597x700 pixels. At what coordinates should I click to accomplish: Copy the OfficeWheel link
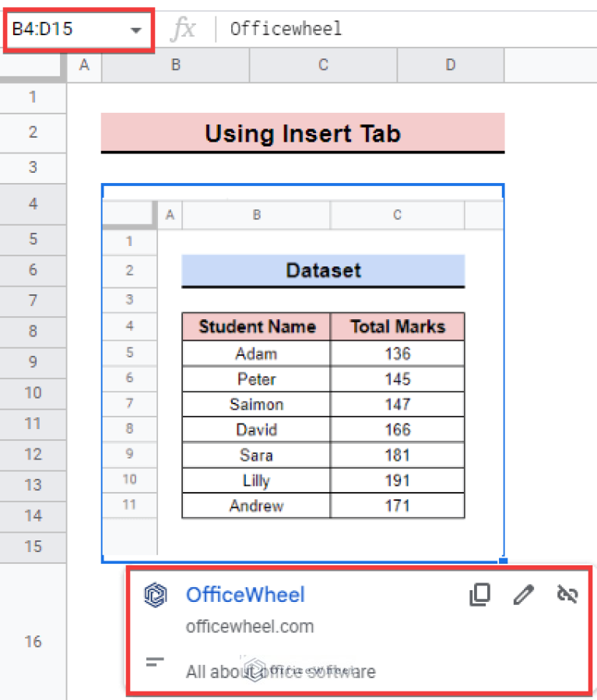click(x=479, y=594)
